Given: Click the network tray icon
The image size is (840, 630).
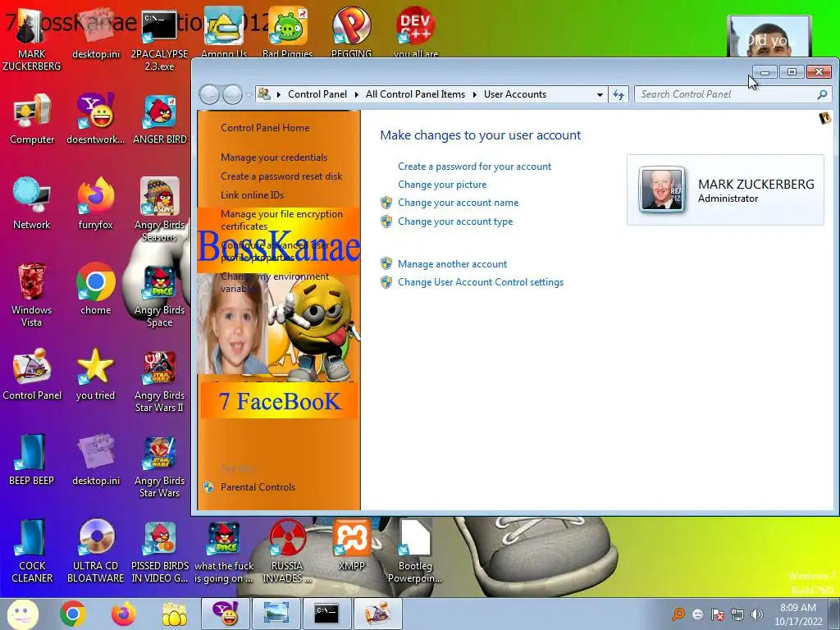Looking at the screenshot, I should tap(737, 614).
